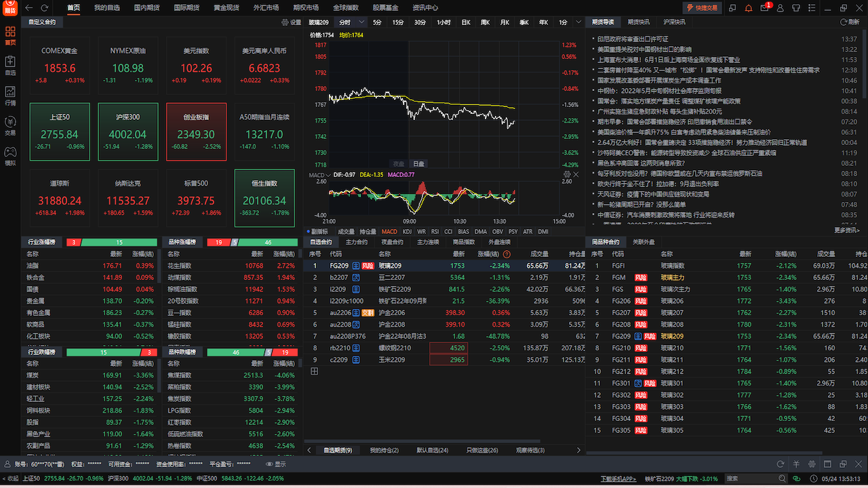This screenshot has width=868, height=488.
Task: Click the 快捷交易 button
Action: pyautogui.click(x=702, y=7)
